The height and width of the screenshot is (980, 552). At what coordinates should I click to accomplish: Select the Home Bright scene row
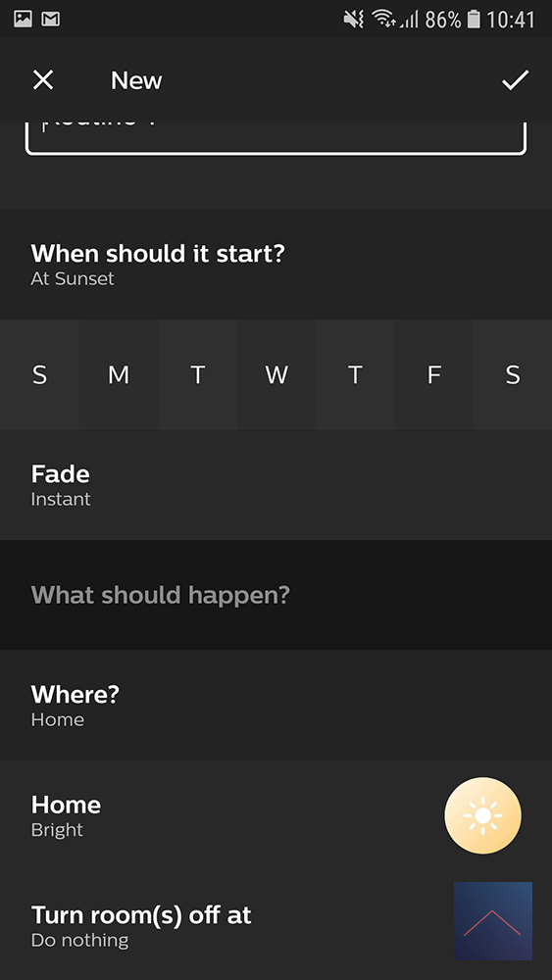[x=276, y=815]
